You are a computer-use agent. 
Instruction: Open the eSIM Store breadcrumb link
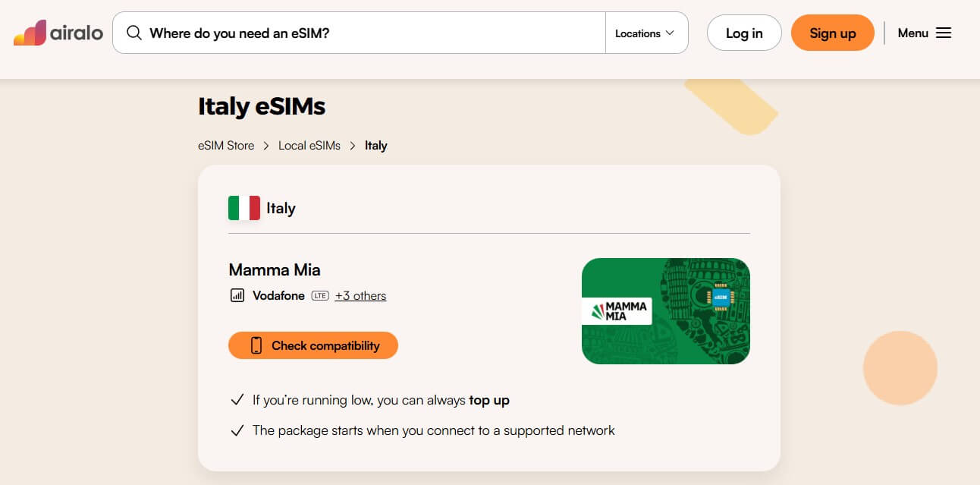coord(226,146)
